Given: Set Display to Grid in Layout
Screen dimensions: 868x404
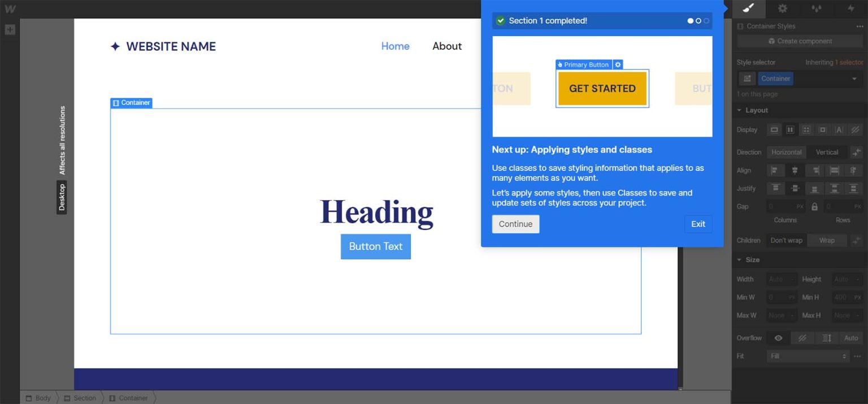Looking at the screenshot, I should [x=806, y=129].
